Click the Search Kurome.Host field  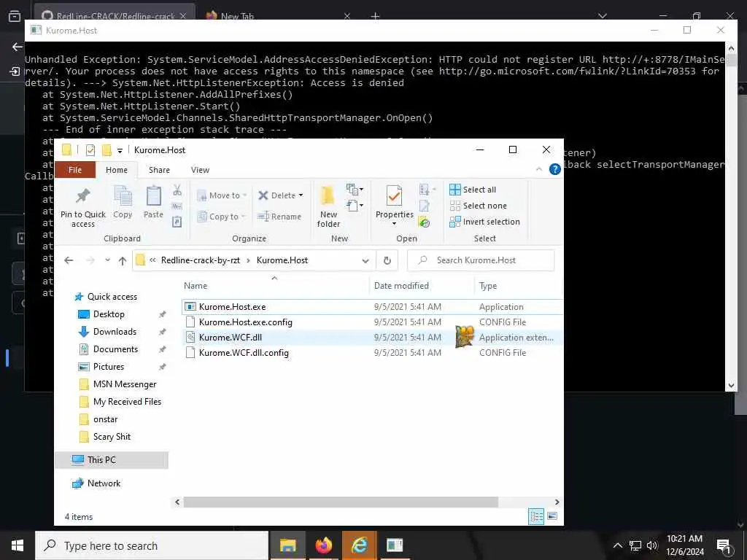(x=481, y=260)
